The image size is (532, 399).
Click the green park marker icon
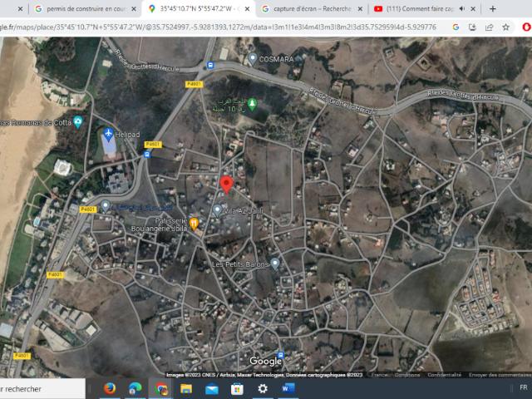(253, 103)
